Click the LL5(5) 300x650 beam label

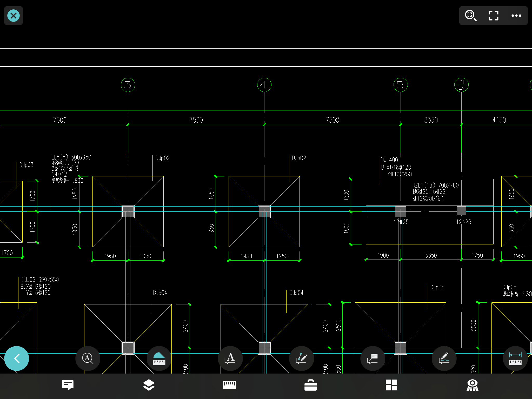71,157
